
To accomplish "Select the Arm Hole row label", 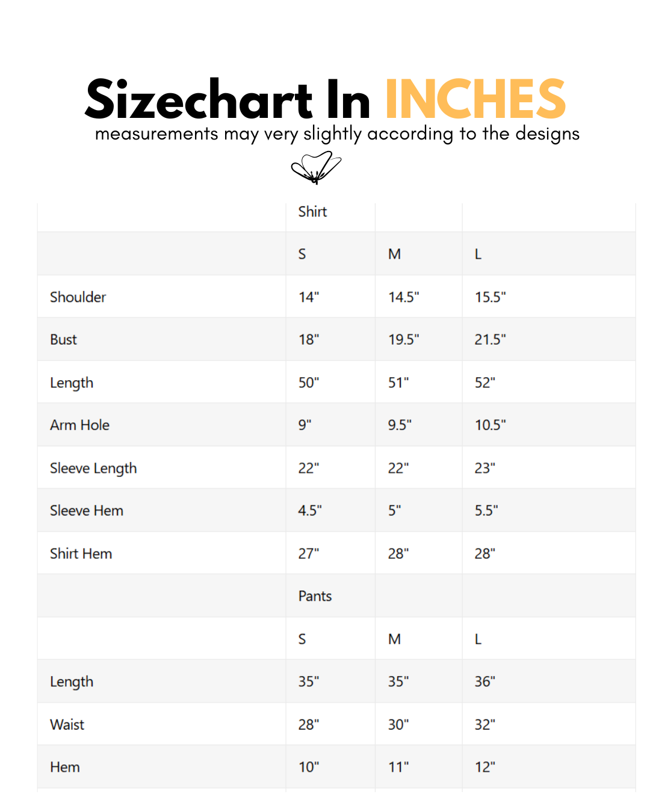I will [x=79, y=425].
